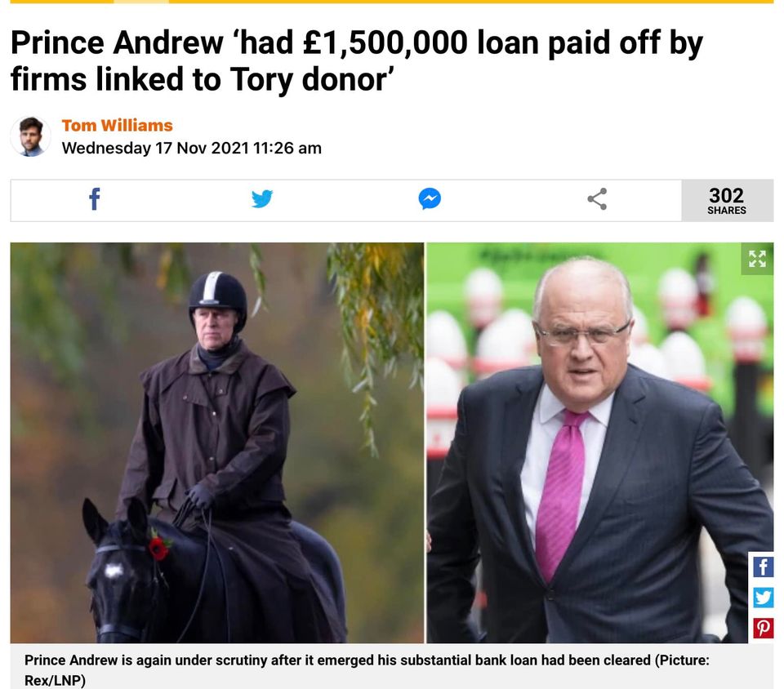Screen dimensions: 784x689
Task: Open the Prince Andrew horse riding photo
Action: pyautogui.click(x=217, y=442)
